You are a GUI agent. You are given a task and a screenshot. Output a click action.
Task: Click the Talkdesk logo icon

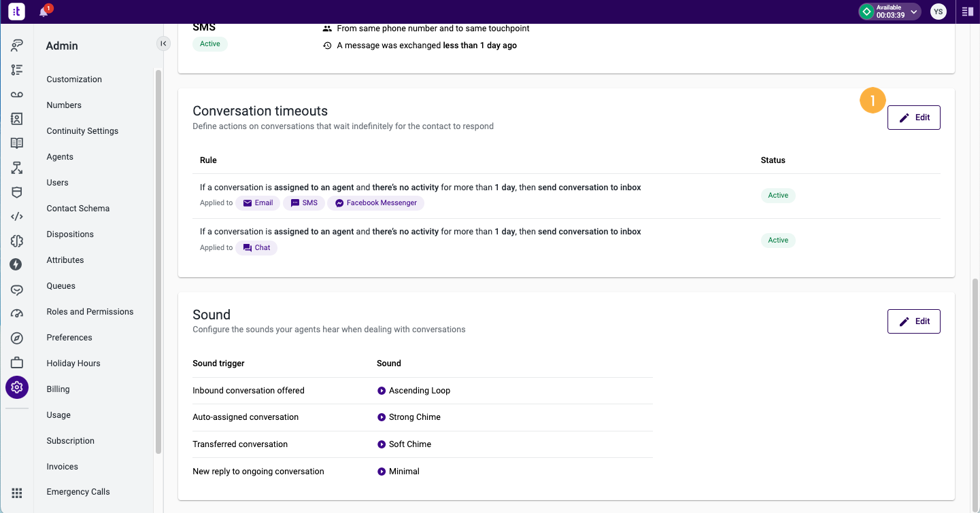(x=16, y=11)
